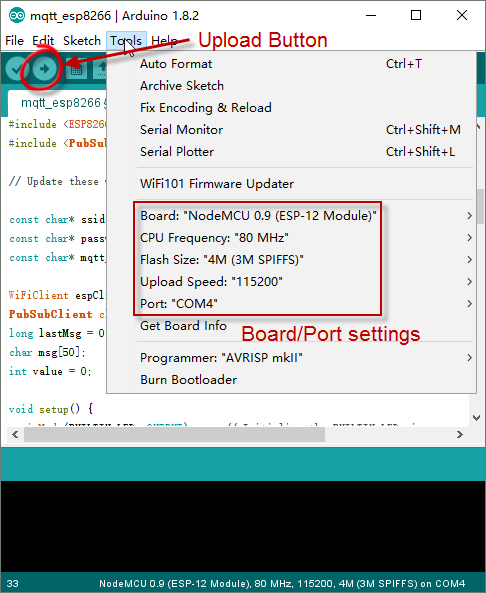Click the Verify checkmark button
This screenshot has height=593, width=486.
point(16,69)
